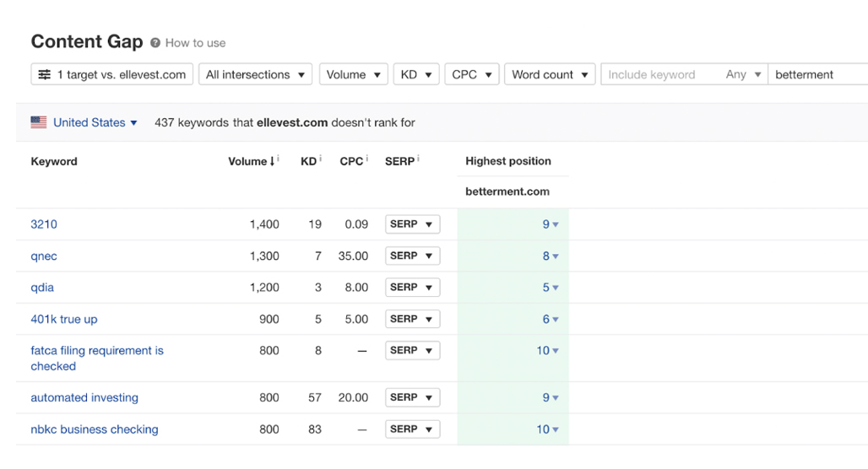This screenshot has width=868, height=469.
Task: Click the CPC column info icon
Action: point(367,159)
